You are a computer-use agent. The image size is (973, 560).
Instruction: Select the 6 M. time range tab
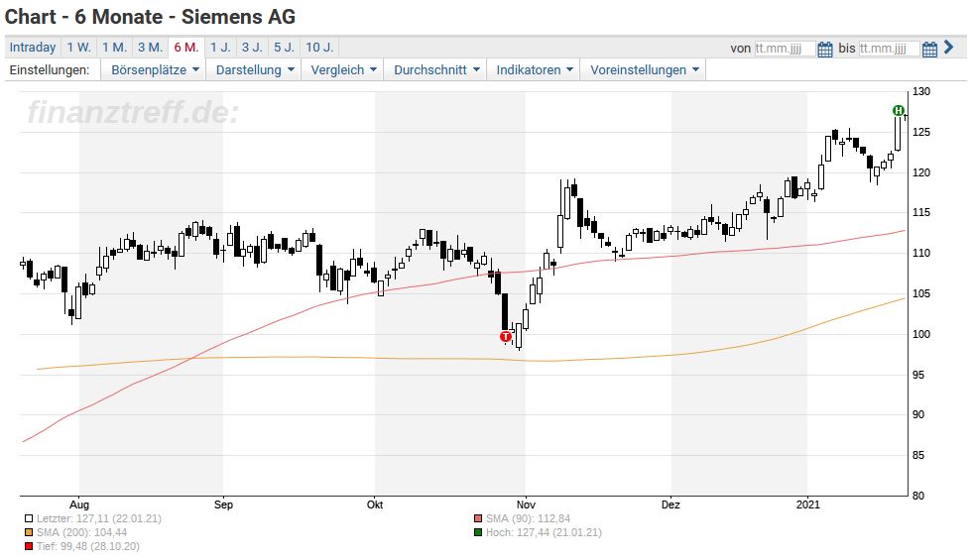[186, 48]
